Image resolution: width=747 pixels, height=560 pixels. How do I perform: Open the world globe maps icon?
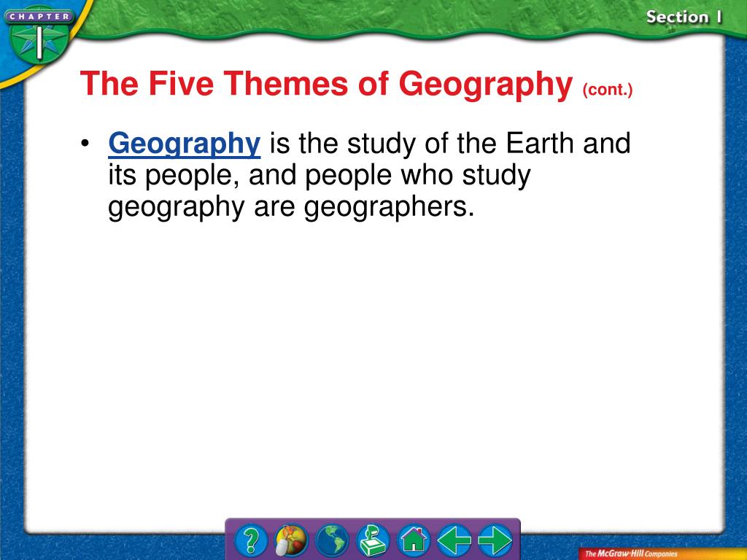[332, 540]
